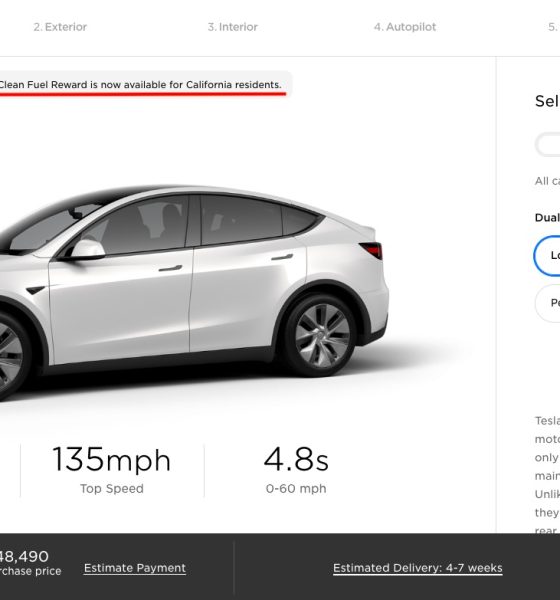Open the Estimate Payment link
Image resolution: width=560 pixels, height=600 pixels.
(x=135, y=568)
